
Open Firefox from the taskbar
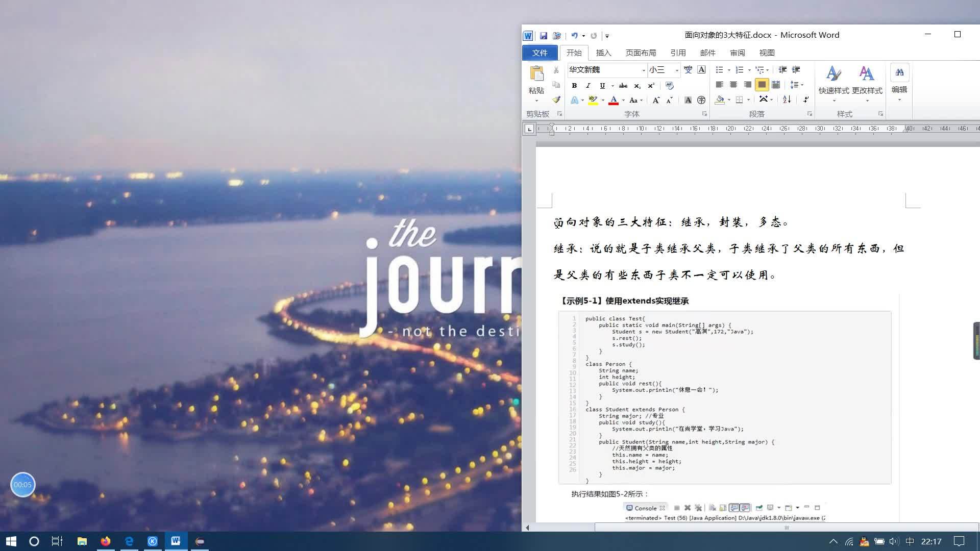[x=106, y=541]
